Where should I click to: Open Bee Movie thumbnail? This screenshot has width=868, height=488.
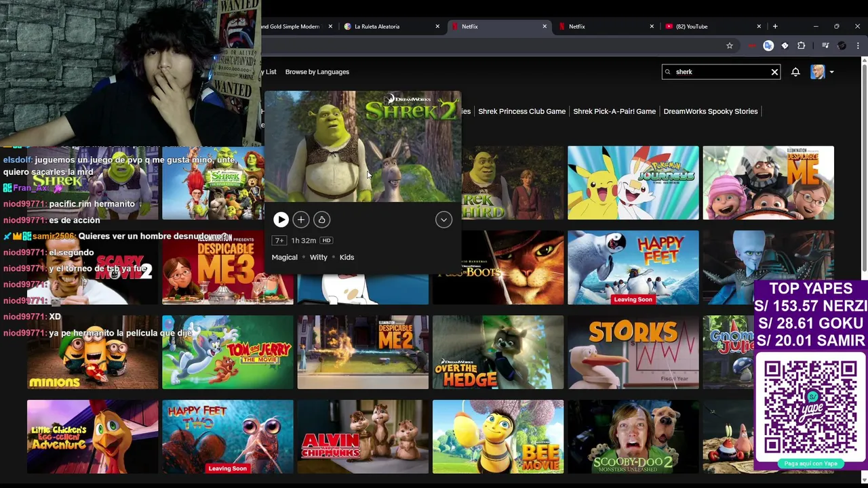coord(498,437)
